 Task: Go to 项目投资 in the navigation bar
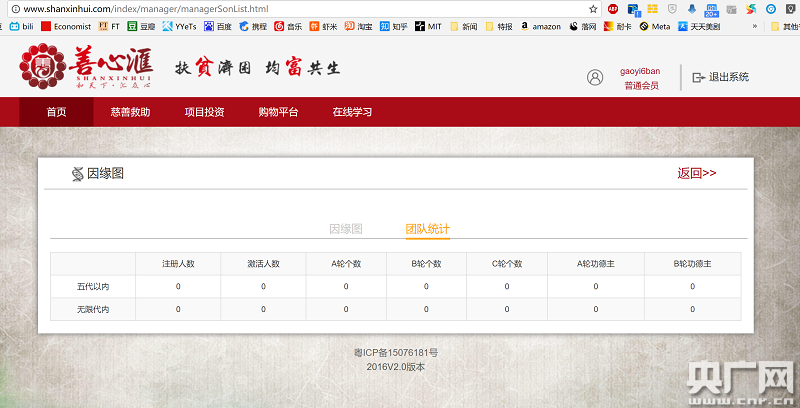[x=204, y=112]
